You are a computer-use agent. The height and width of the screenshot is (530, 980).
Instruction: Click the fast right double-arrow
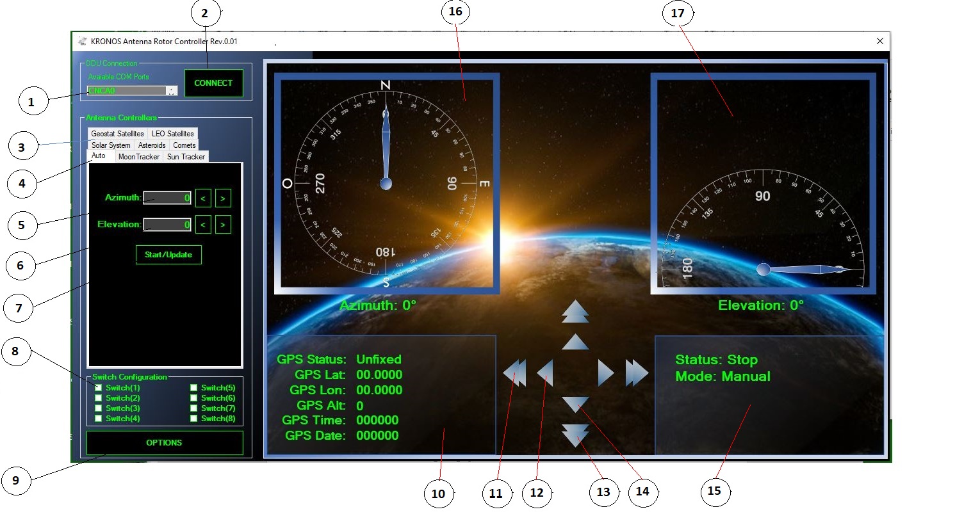(x=637, y=373)
